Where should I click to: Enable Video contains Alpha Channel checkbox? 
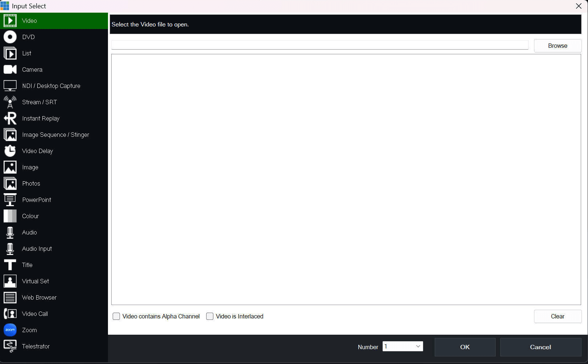[116, 316]
